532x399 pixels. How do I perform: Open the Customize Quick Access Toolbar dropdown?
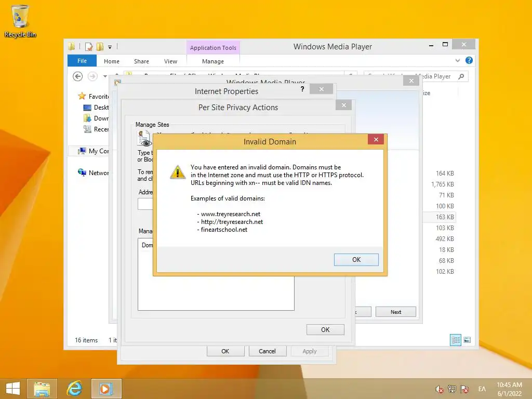110,47
